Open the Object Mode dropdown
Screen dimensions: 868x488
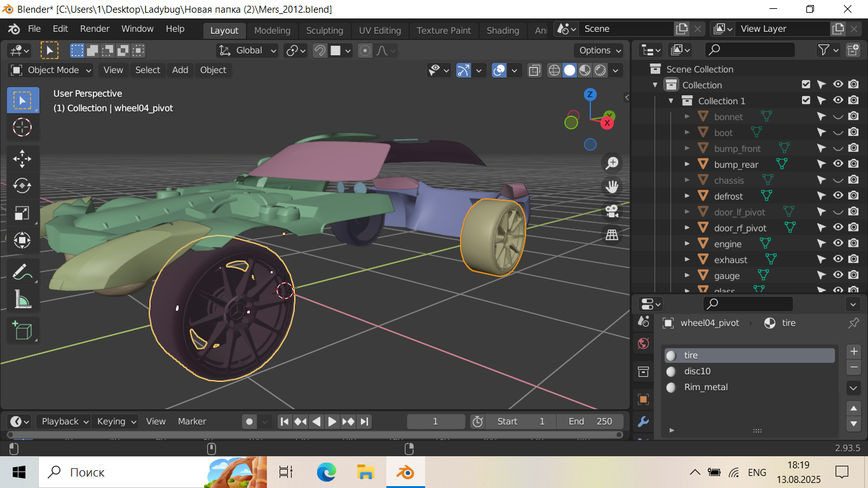[x=51, y=70]
